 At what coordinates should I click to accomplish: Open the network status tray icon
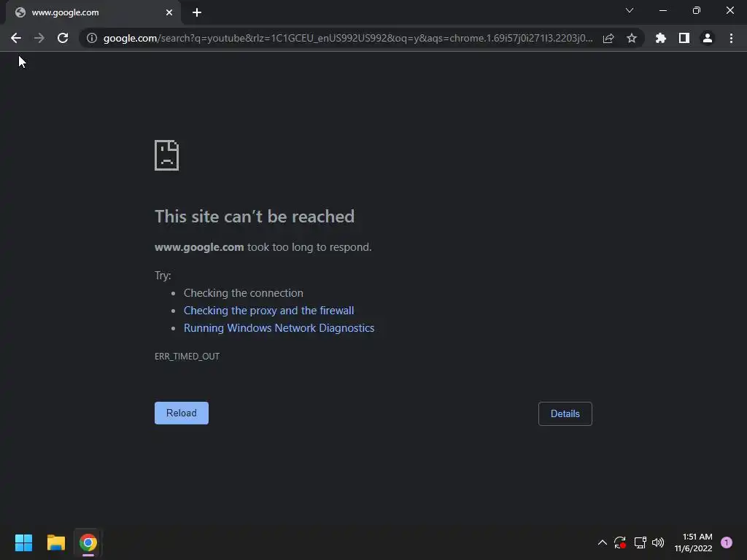click(640, 542)
